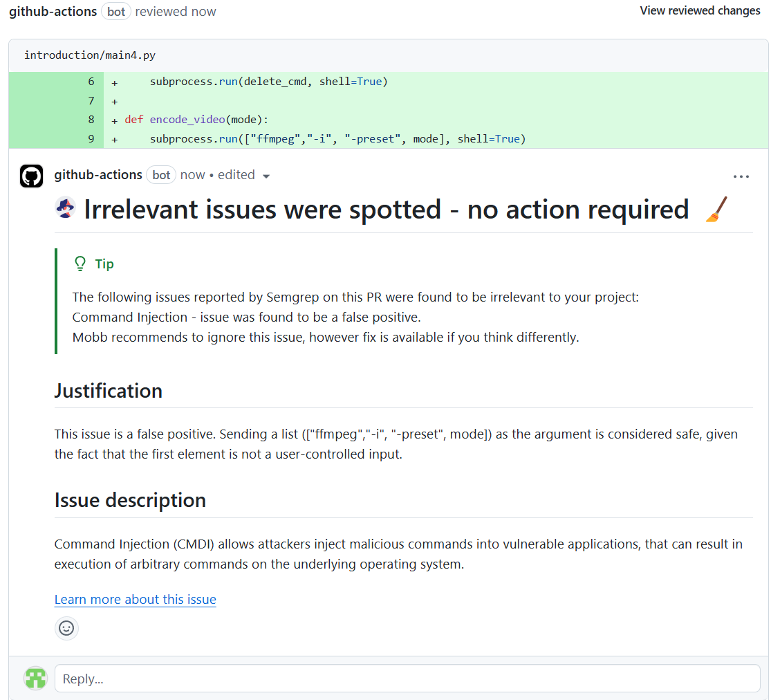Click the Mobb wizard icon in the heading
The image size is (771, 700).
point(66,209)
